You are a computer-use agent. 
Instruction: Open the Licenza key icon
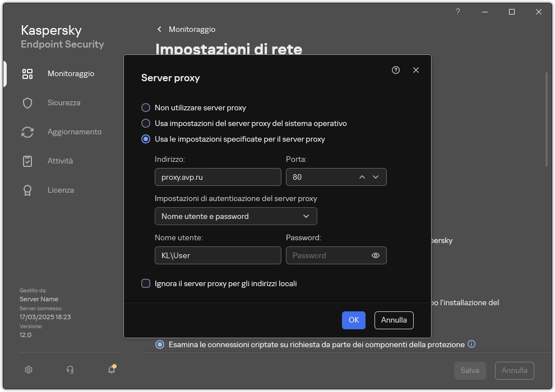pyautogui.click(x=27, y=190)
